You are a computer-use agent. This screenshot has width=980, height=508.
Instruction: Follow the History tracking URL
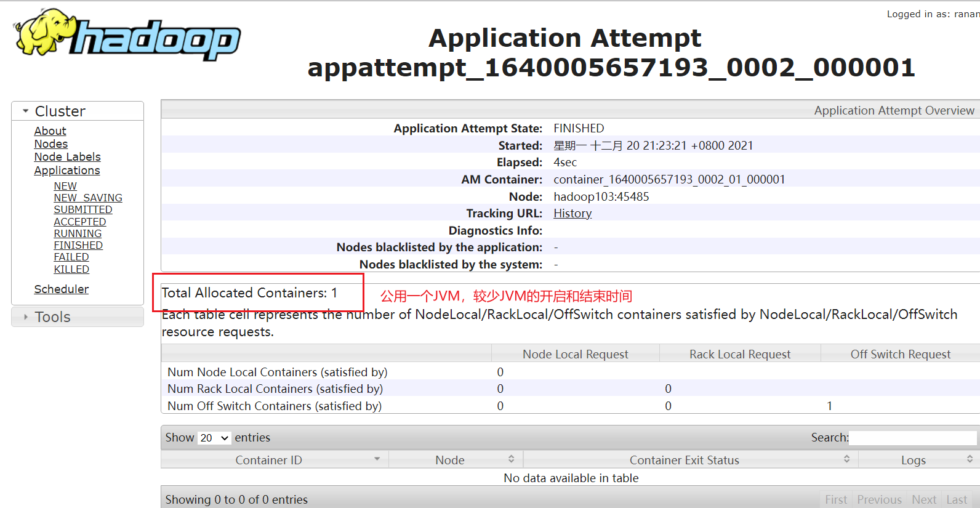(x=572, y=214)
